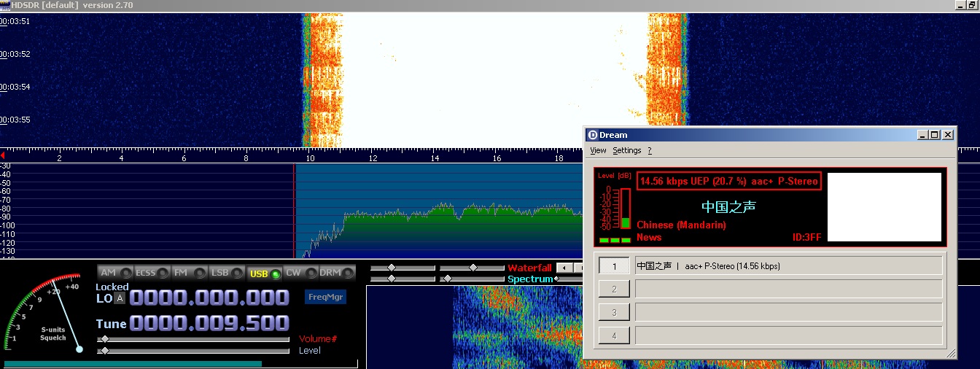Click the teal progress bar below S-meter

point(133,363)
